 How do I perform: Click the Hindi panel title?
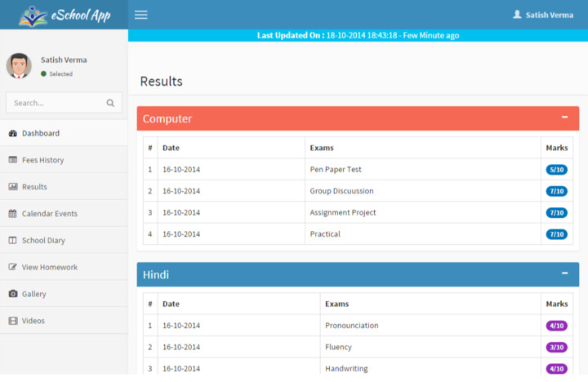click(x=156, y=275)
